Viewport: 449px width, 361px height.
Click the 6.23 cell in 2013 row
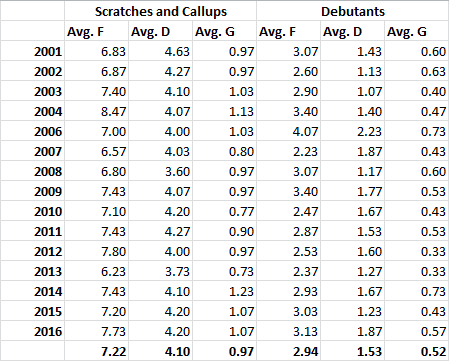point(96,271)
